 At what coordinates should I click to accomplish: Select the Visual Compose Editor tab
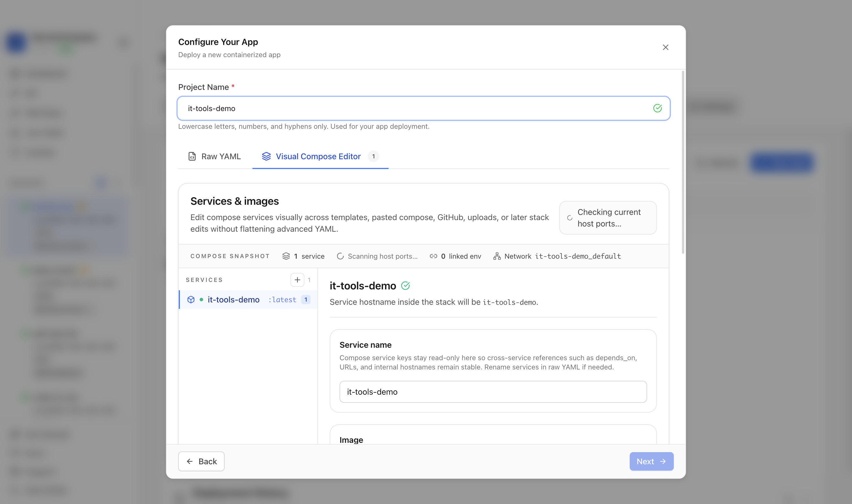click(x=320, y=156)
